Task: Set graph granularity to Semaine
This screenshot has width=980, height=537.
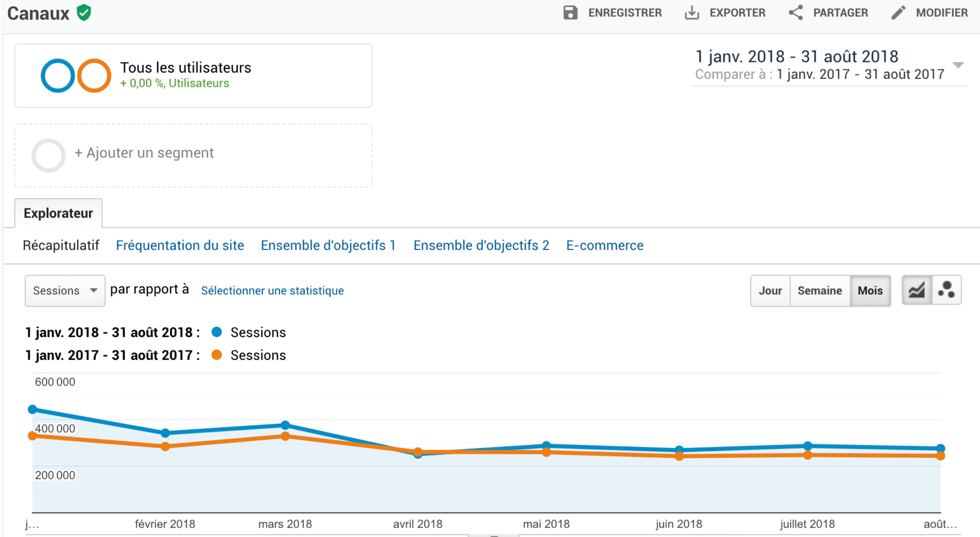Action: coord(820,291)
